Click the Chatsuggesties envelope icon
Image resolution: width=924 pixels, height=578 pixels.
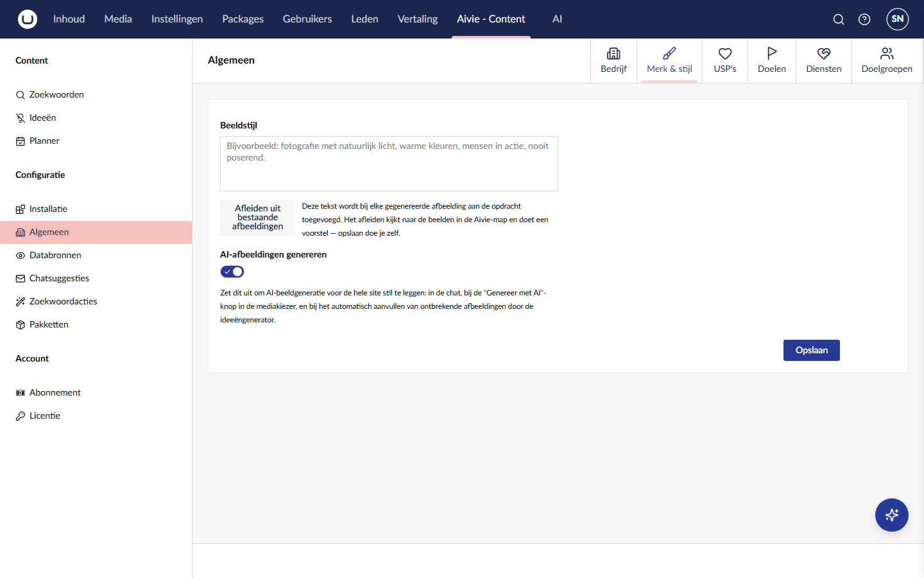click(21, 279)
